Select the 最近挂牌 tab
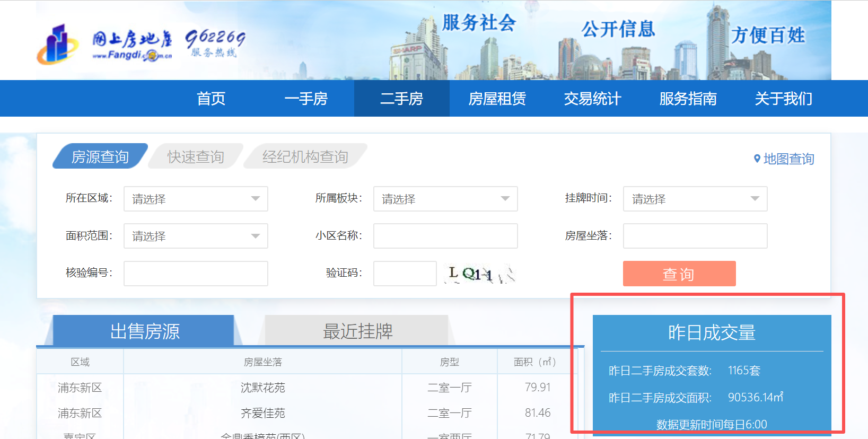Image resolution: width=868 pixels, height=439 pixels. click(357, 331)
